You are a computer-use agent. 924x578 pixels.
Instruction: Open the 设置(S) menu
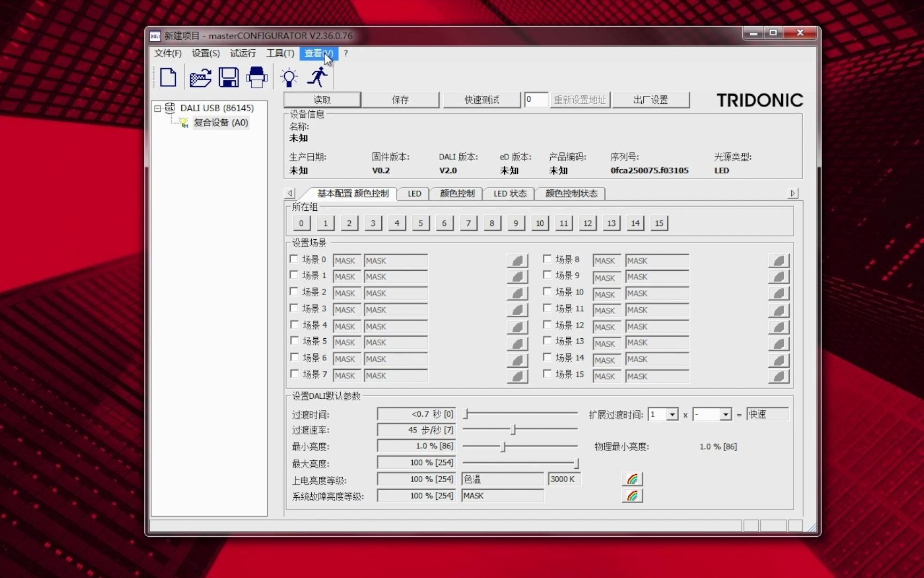(206, 53)
